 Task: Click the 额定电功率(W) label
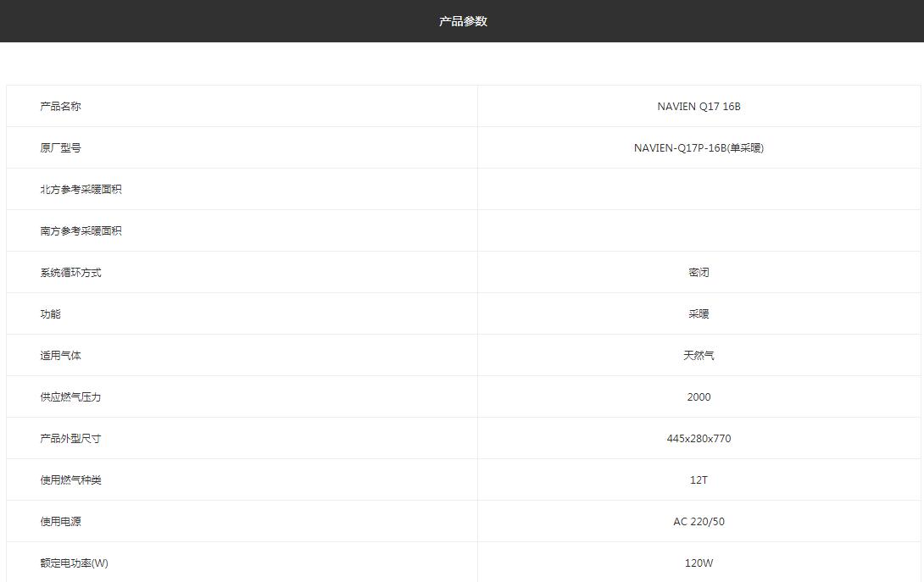75,563
